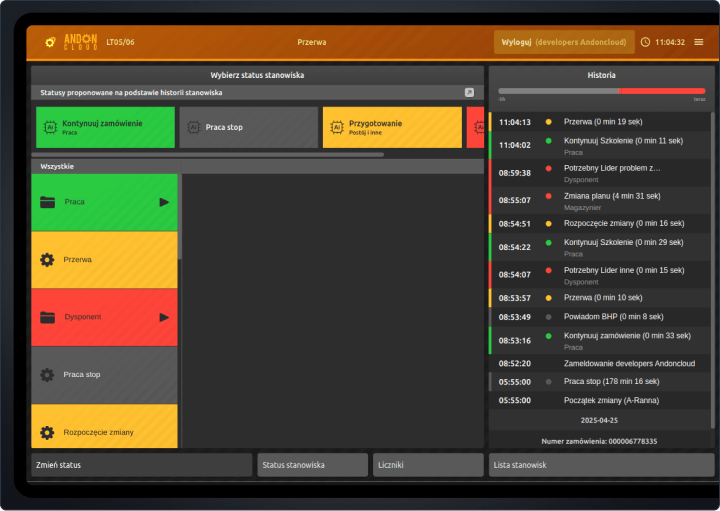The image size is (720, 511).
Task: Click the clock icon beside 11:04:32
Action: pos(645,42)
